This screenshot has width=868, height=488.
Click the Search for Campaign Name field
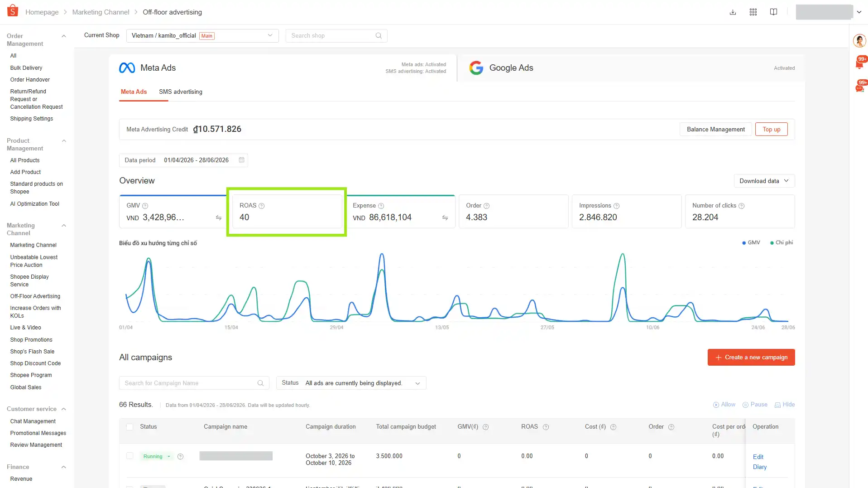pos(194,383)
